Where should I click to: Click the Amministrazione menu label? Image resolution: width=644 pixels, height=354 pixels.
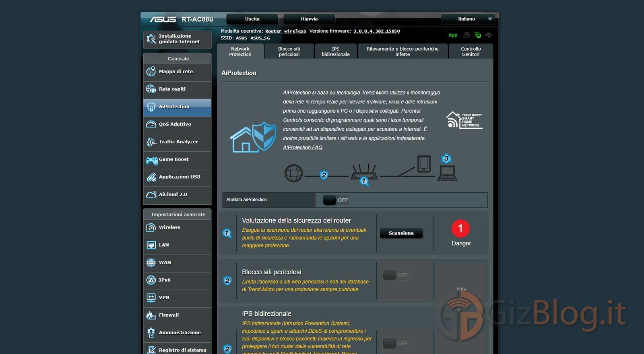[180, 333]
